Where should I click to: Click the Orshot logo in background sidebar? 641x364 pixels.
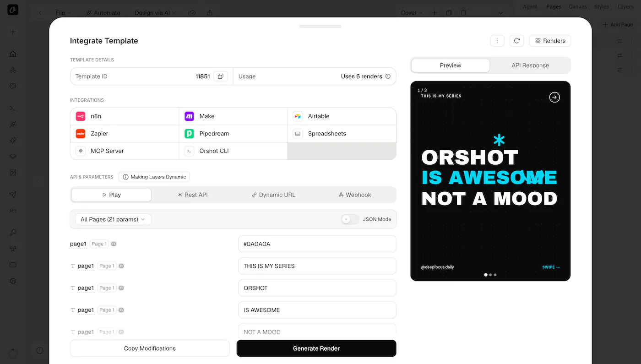13,10
